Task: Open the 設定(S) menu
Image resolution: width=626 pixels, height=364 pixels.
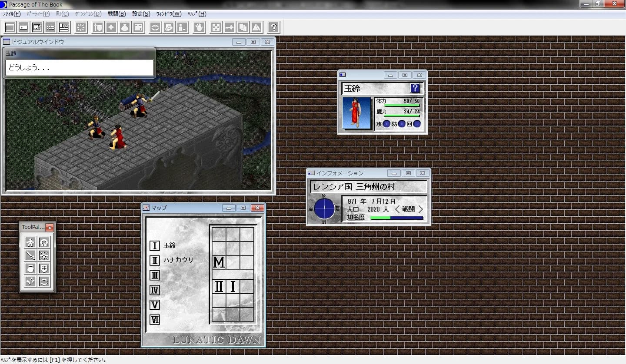Action: [141, 14]
